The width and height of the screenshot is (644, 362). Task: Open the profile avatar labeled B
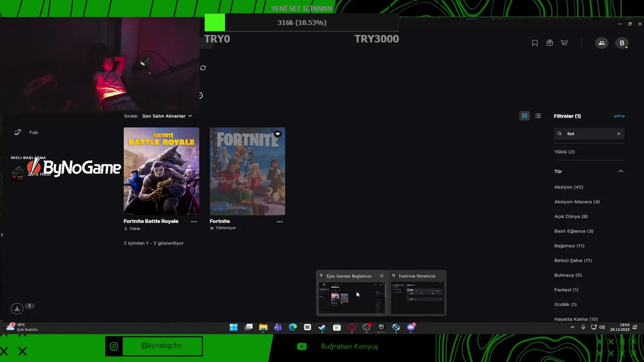[622, 43]
